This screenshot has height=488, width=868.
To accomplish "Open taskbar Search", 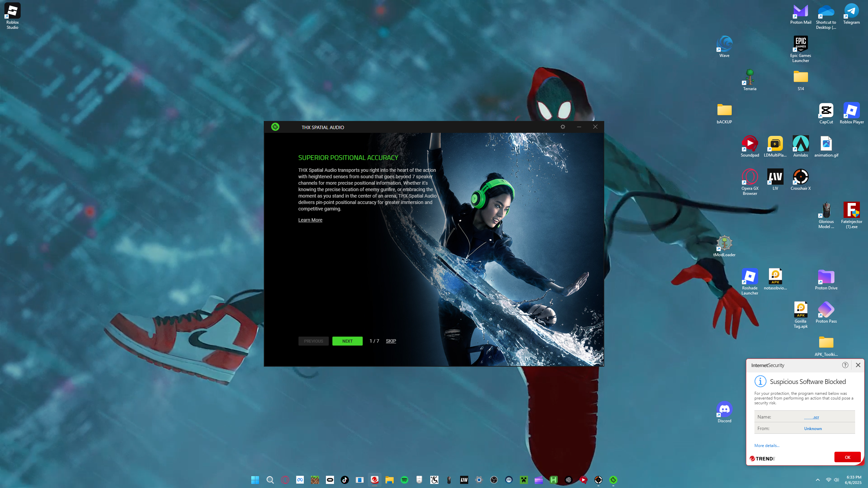I will 270,480.
